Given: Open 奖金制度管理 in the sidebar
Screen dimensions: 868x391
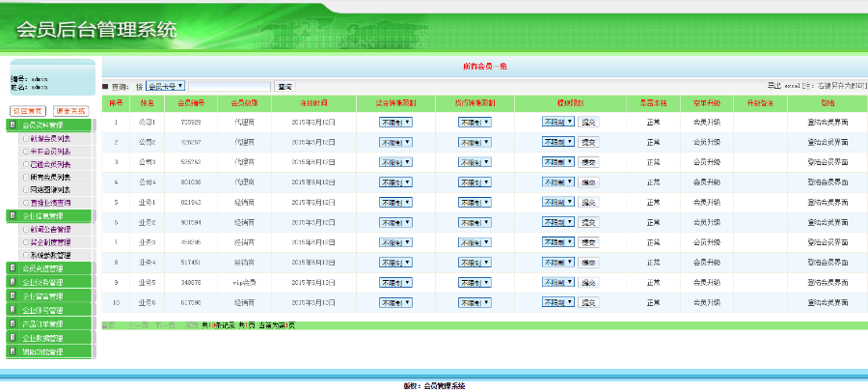Looking at the screenshot, I should click(x=50, y=242).
